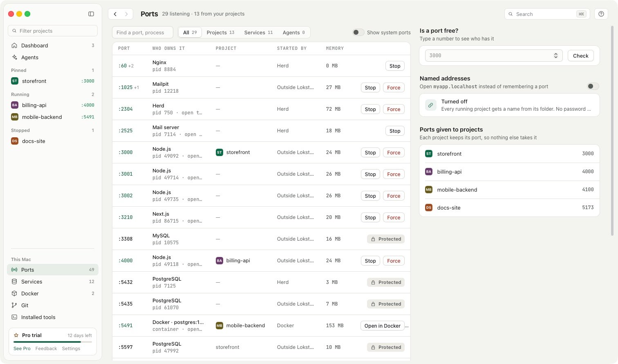Open Docker in the sidebar
The height and width of the screenshot is (364, 618).
pyautogui.click(x=53, y=293)
